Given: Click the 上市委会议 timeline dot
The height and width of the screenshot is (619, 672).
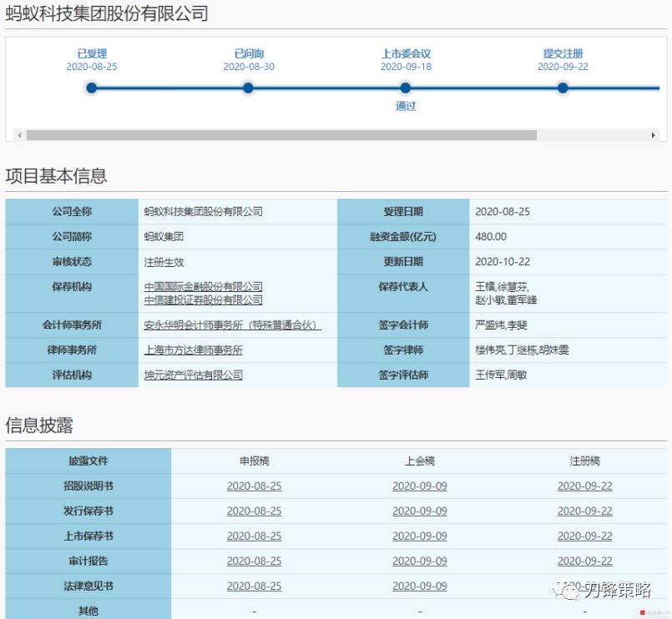Looking at the screenshot, I should click(406, 88).
